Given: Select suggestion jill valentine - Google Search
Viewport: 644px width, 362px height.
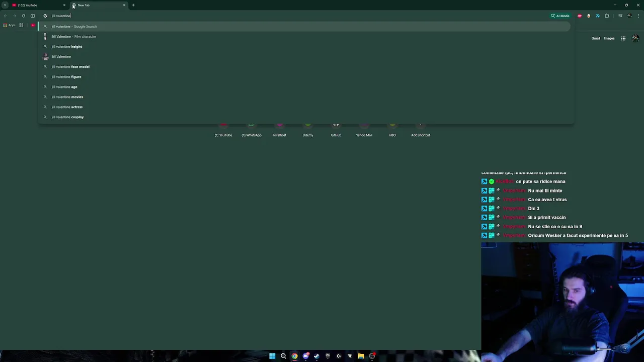Looking at the screenshot, I should coord(305,26).
